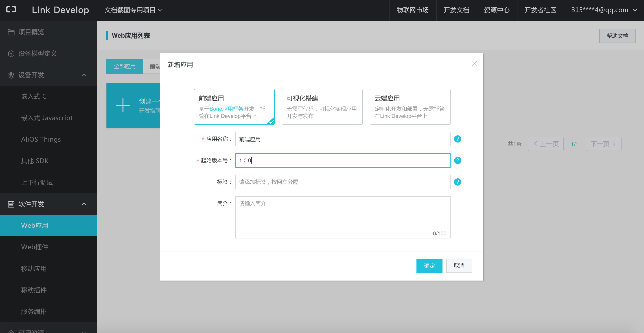Open Web插件 in the sidebar

pyautogui.click(x=48, y=247)
